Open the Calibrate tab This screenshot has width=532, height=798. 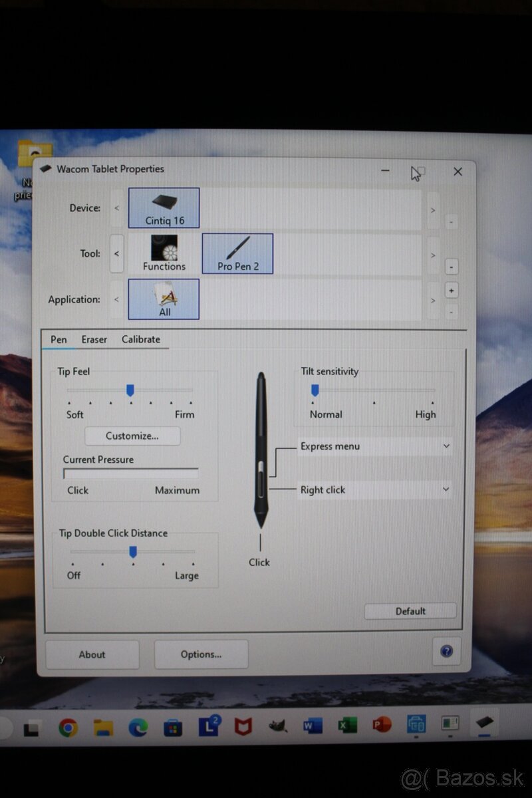(141, 339)
